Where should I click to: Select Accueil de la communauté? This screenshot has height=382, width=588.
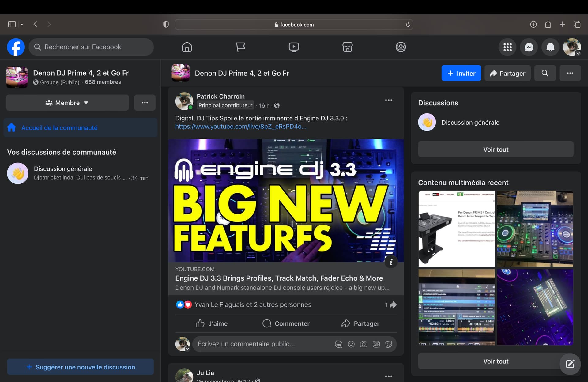81,128
